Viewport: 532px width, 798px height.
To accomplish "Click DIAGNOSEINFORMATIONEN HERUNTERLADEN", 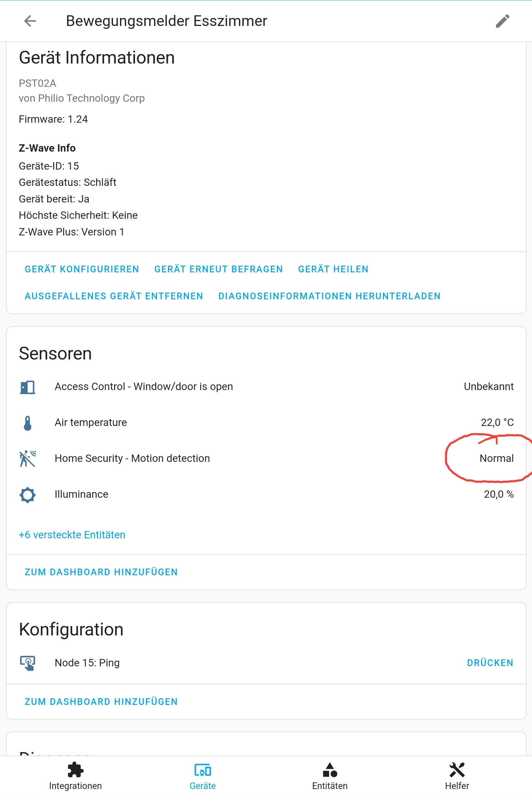I will [329, 296].
